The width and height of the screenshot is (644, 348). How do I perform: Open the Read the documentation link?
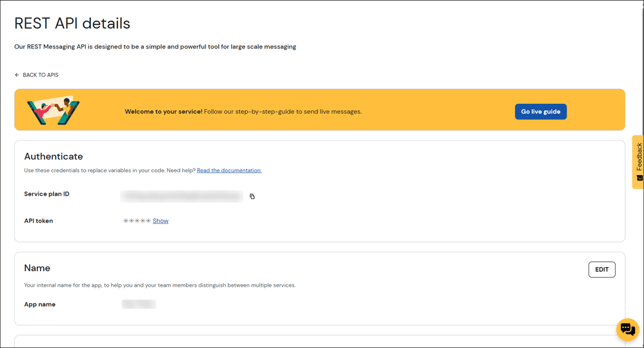point(229,170)
